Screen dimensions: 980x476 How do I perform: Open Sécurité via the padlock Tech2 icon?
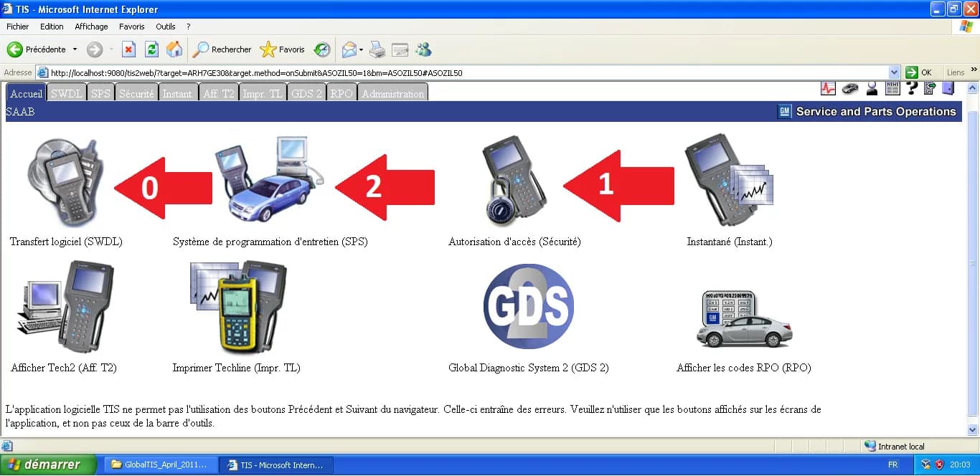click(x=511, y=179)
